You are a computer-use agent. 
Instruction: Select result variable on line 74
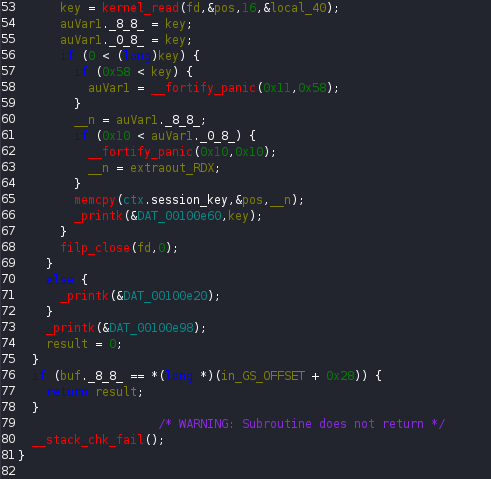tap(67, 344)
